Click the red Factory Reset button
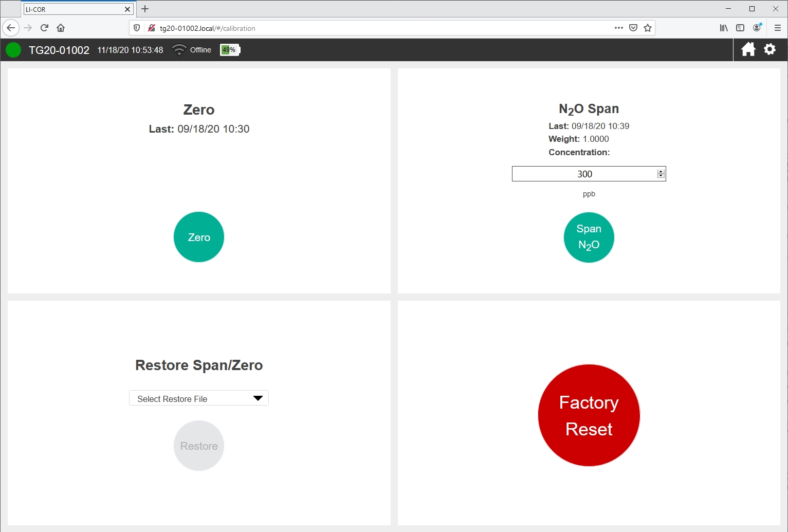788x532 pixels. pyautogui.click(x=589, y=415)
